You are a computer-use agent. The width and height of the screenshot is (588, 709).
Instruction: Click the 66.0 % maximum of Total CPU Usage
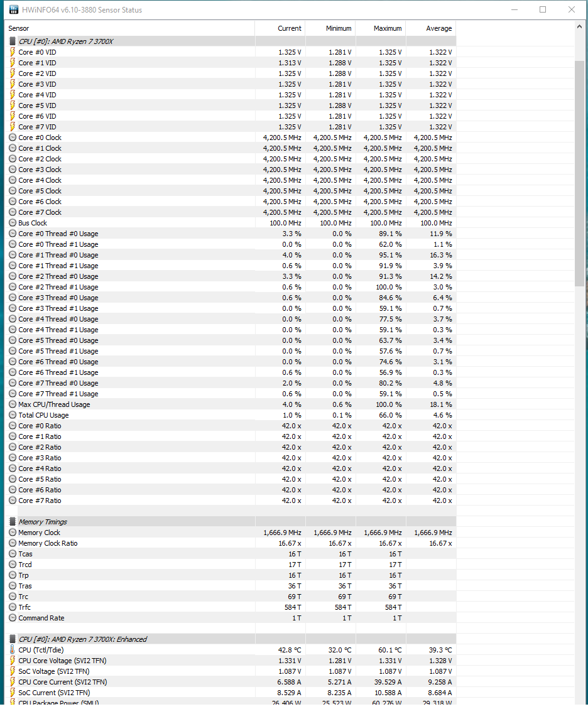[390, 415]
